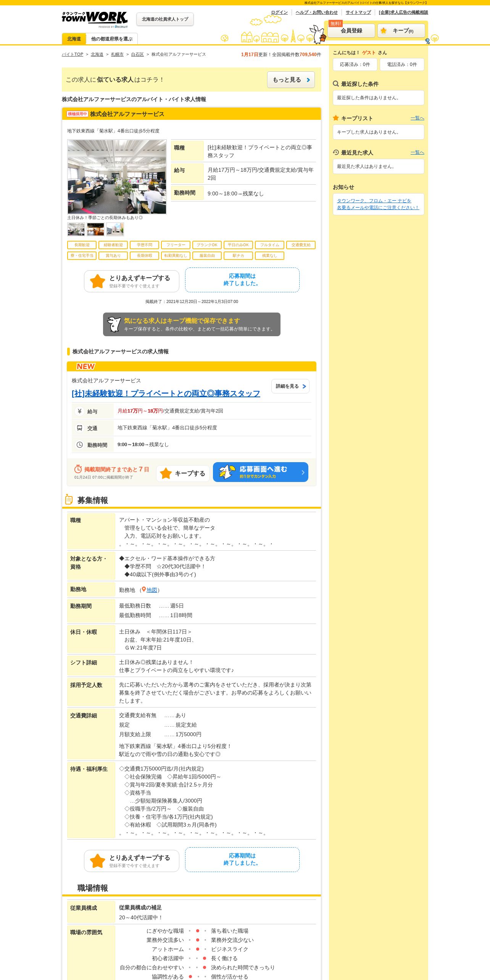This screenshot has width=490, height=980.
Task: Click the キープする star button
Action: (x=183, y=474)
